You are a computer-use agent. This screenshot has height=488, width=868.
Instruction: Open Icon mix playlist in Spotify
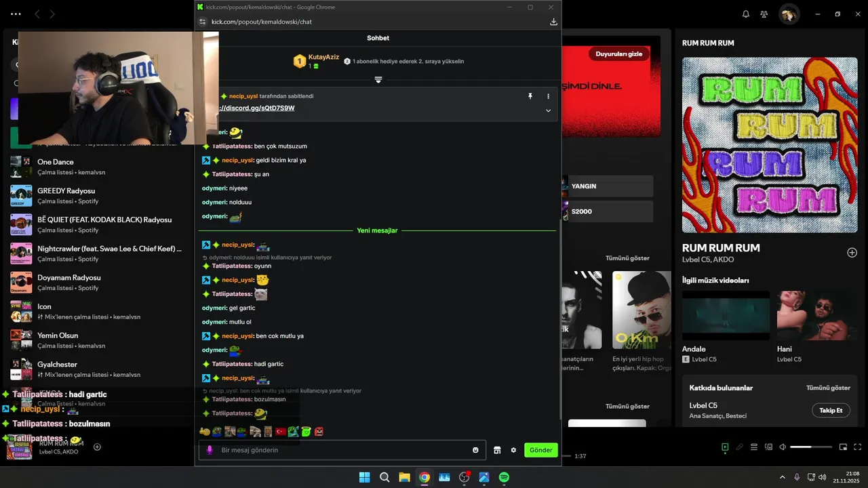coord(95,311)
